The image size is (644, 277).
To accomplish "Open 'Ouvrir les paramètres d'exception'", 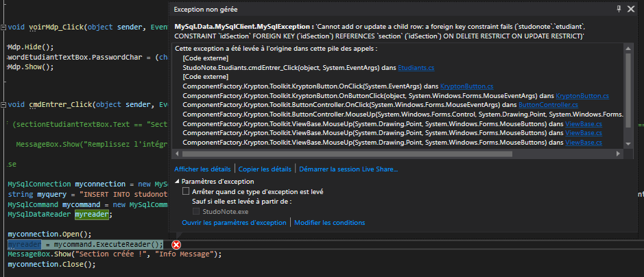I will [234, 223].
